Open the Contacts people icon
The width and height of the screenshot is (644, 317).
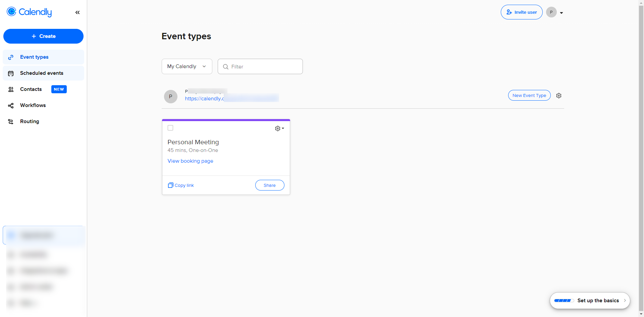pyautogui.click(x=11, y=90)
